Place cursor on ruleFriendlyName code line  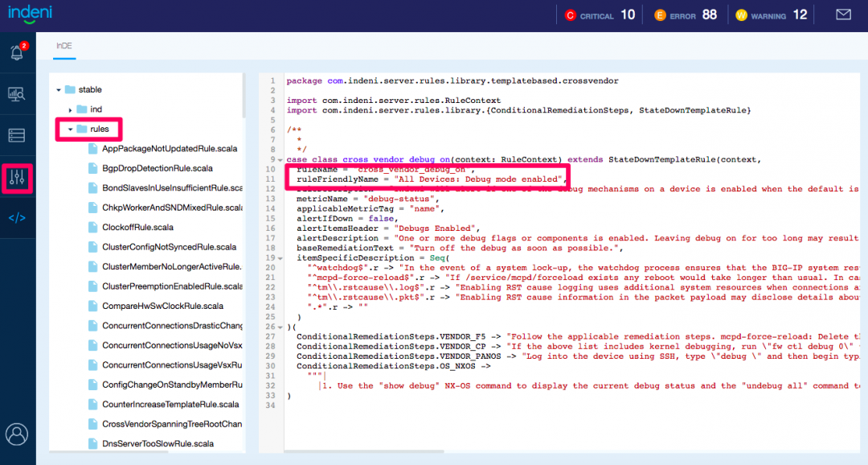tap(426, 179)
